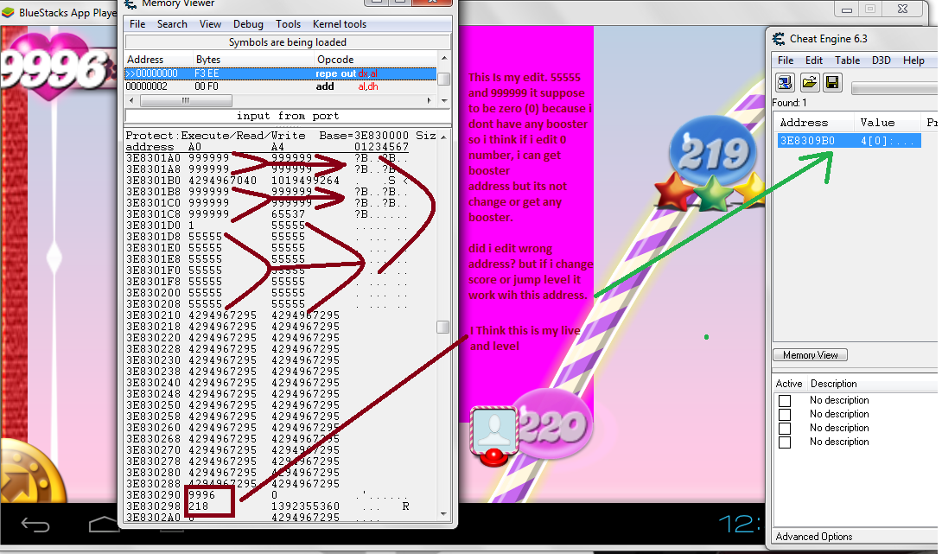Viewport: 942px width, 560px height.
Task: Click the save floppy disk icon
Action: tap(832, 82)
